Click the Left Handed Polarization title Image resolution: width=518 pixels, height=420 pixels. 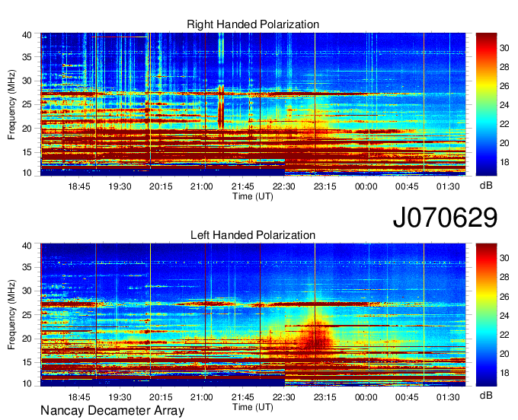(253, 235)
